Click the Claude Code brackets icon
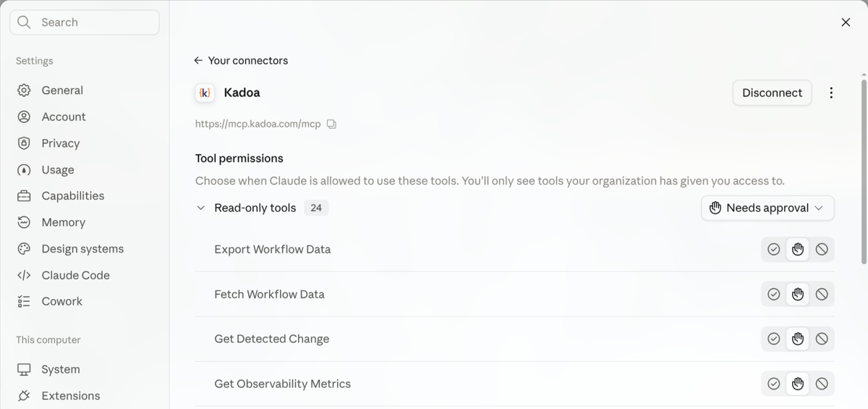 click(24, 275)
